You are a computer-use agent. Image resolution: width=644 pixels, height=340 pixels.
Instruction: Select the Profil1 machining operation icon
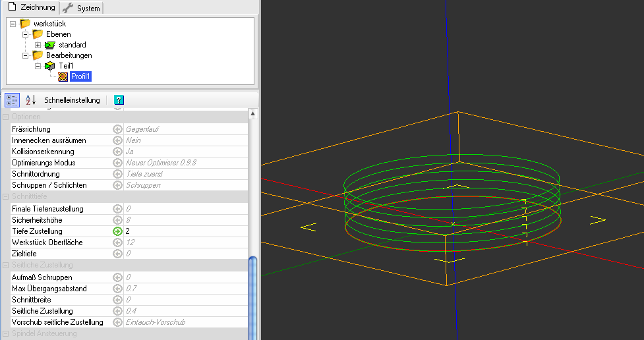pyautogui.click(x=63, y=76)
